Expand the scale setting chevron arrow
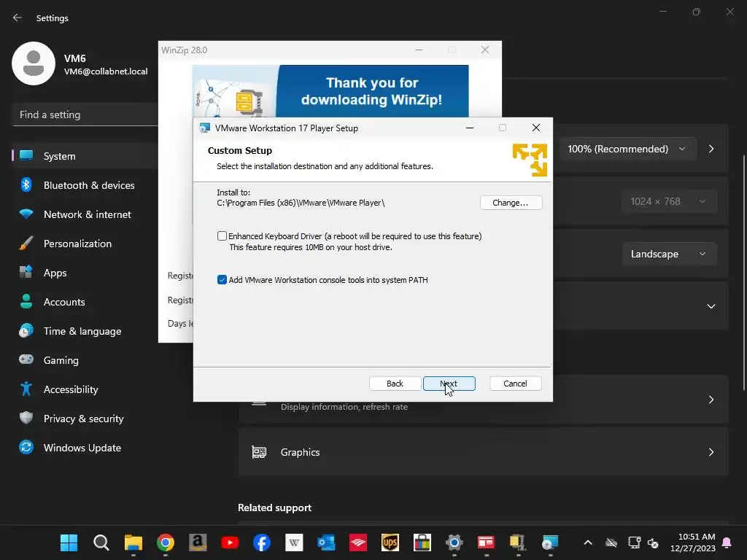 click(711, 149)
